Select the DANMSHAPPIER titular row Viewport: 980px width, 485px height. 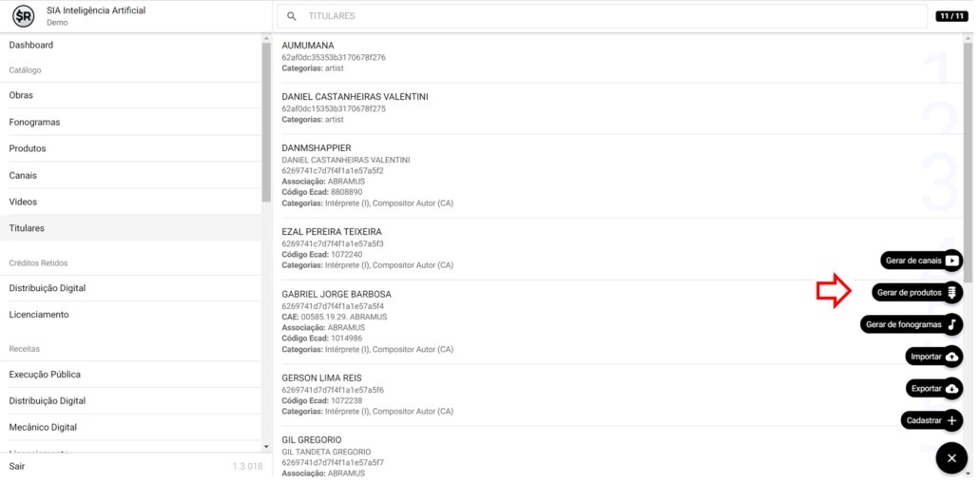point(317,148)
